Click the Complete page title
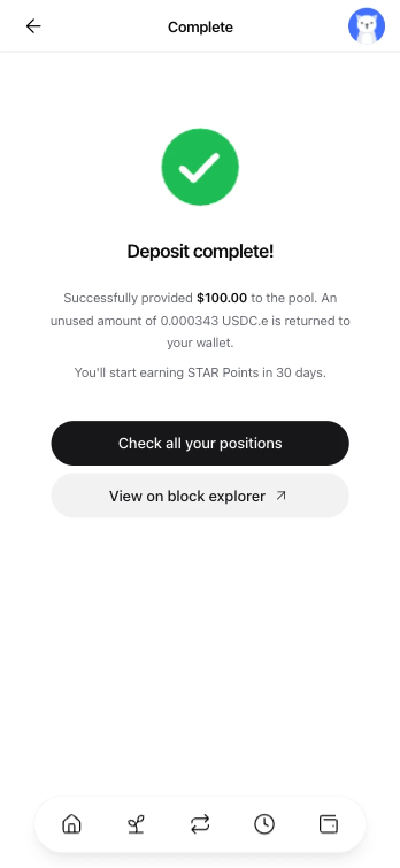This screenshot has width=400, height=868. click(200, 27)
